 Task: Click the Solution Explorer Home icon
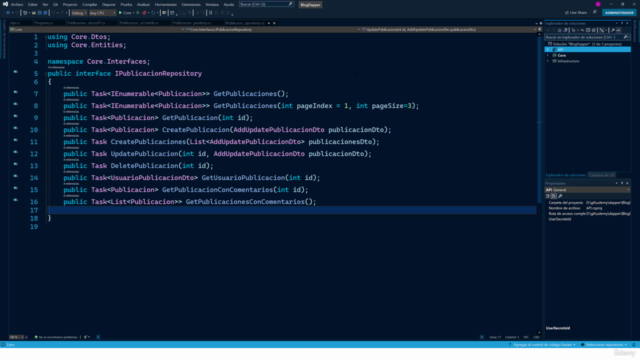[x=559, y=30]
